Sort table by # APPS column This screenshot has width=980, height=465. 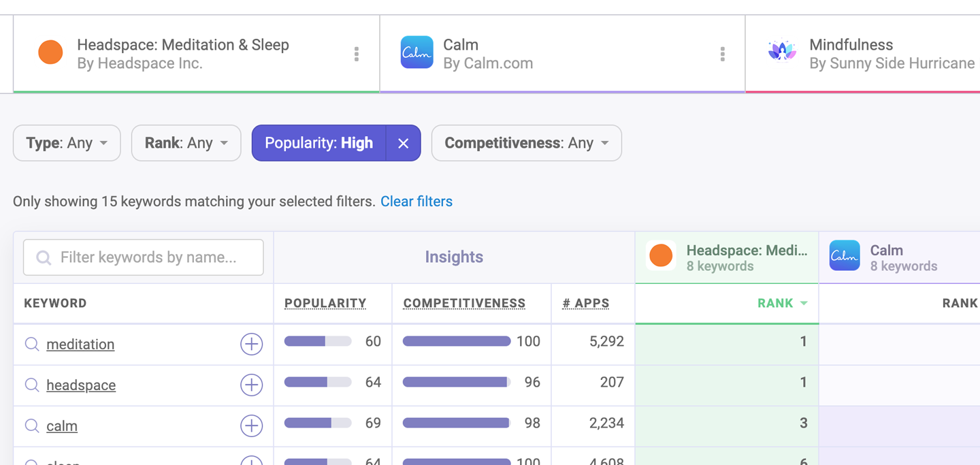point(586,304)
